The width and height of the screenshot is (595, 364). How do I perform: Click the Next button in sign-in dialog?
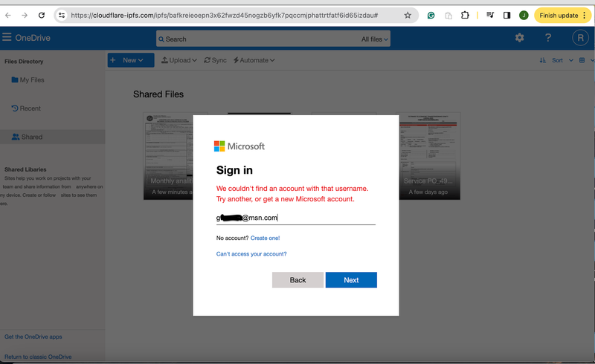pos(351,280)
